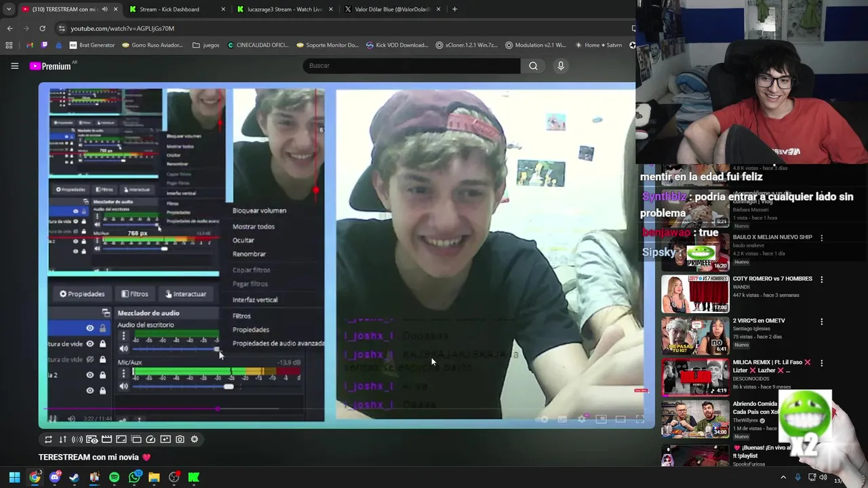Open Spotify from the taskbar
This screenshot has width=868, height=488.
[x=114, y=477]
